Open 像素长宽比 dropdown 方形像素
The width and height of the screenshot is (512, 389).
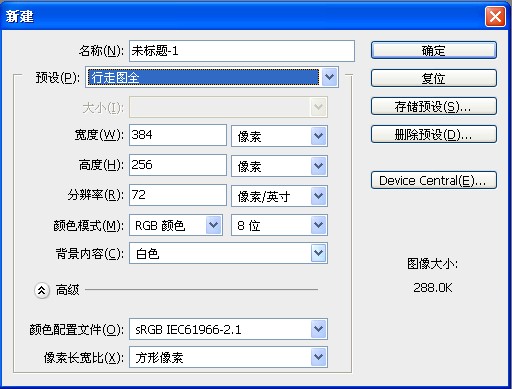click(228, 357)
